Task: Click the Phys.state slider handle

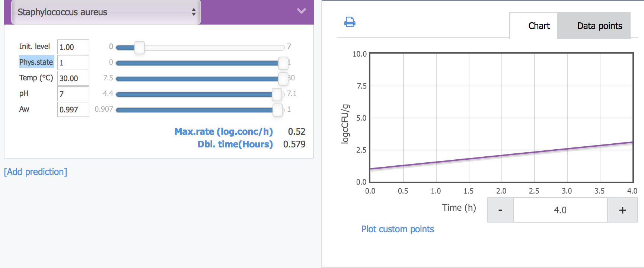Action: click(x=283, y=63)
